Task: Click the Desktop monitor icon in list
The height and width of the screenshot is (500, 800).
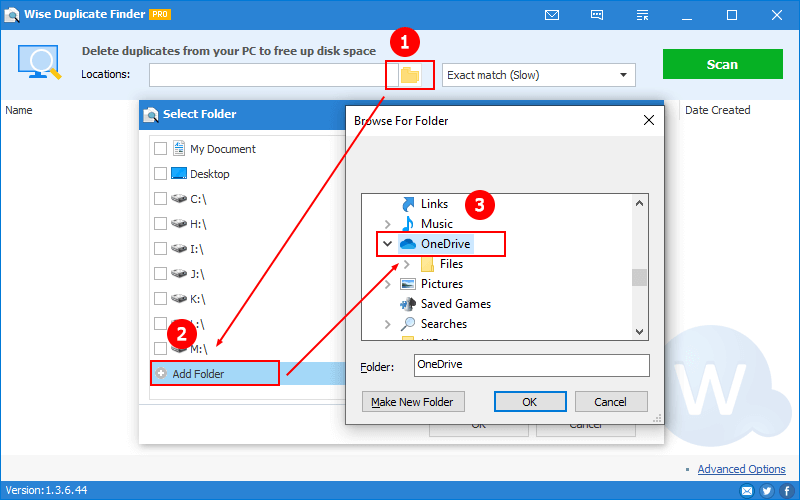Action: 179,173
